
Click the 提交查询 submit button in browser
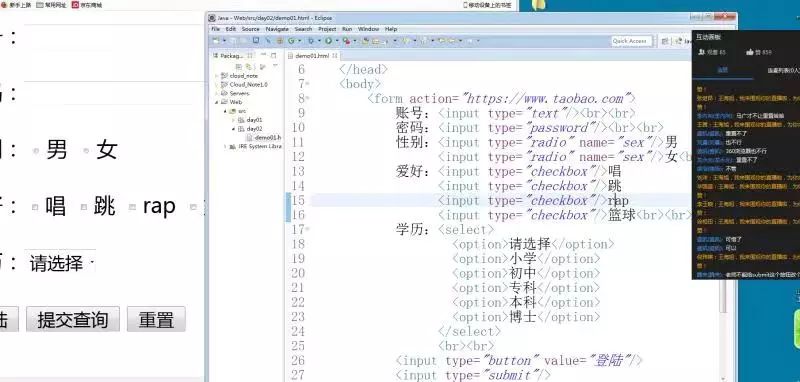coord(73,320)
